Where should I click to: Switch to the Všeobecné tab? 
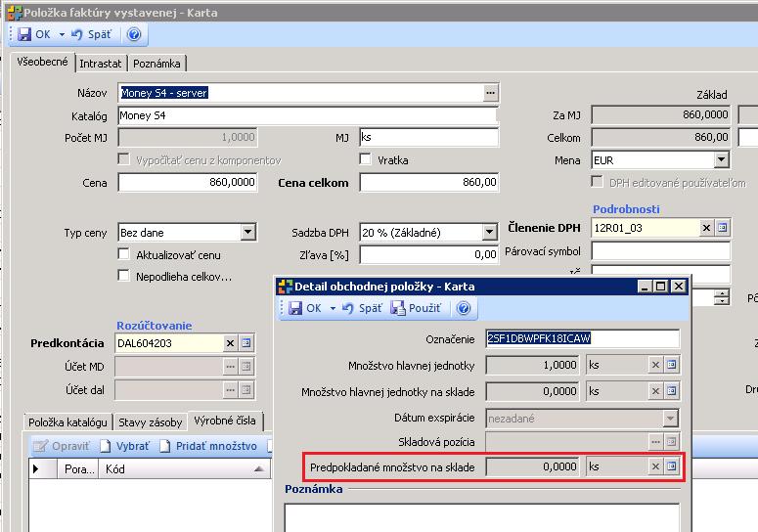pos(42,62)
